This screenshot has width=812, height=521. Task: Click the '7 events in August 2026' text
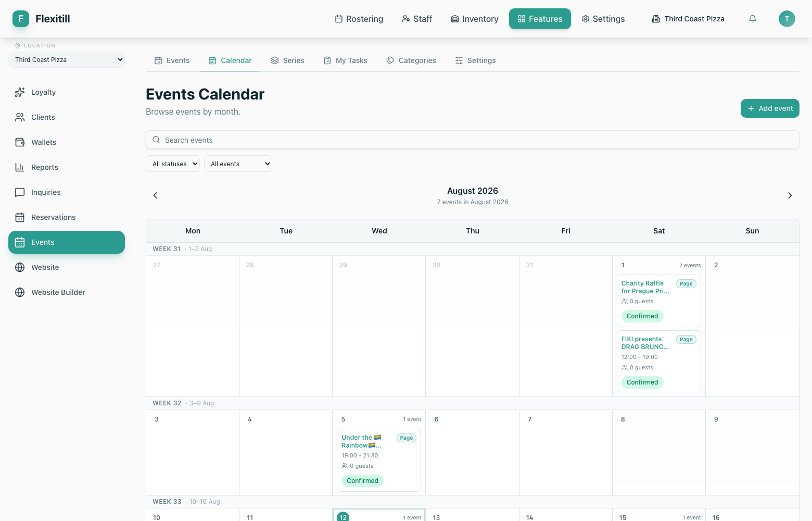pyautogui.click(x=473, y=202)
